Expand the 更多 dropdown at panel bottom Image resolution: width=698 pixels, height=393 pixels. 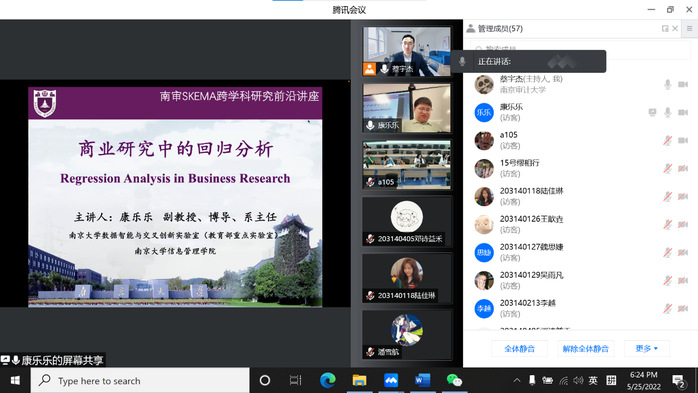click(646, 348)
